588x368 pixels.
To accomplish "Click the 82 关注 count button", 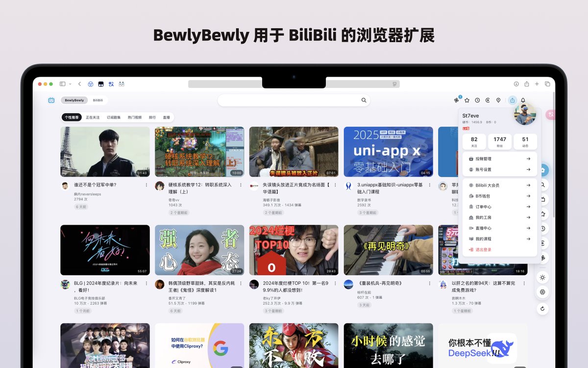I will [x=474, y=142].
